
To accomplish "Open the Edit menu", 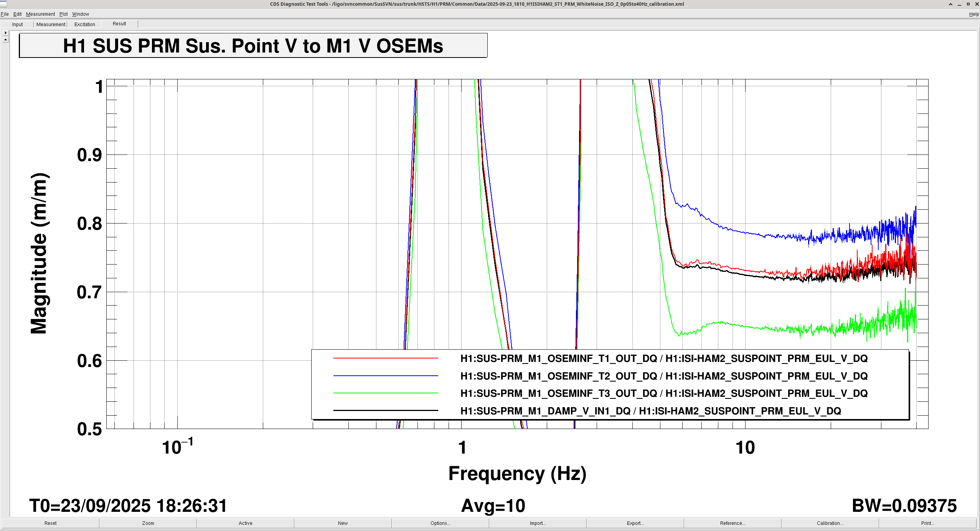I will [x=17, y=14].
